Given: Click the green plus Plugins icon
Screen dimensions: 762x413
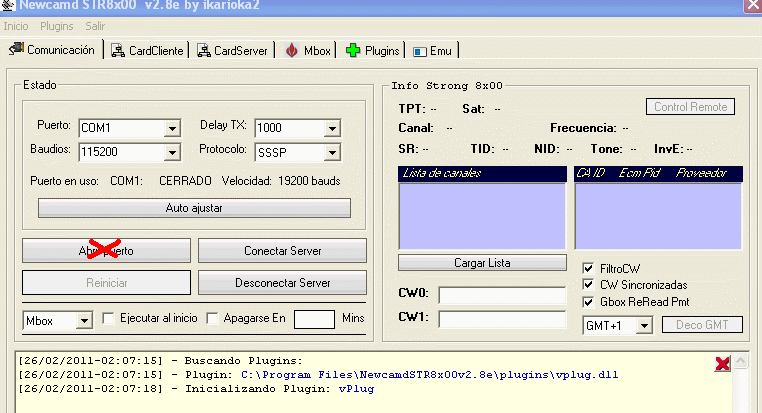Looking at the screenshot, I should click(353, 51).
